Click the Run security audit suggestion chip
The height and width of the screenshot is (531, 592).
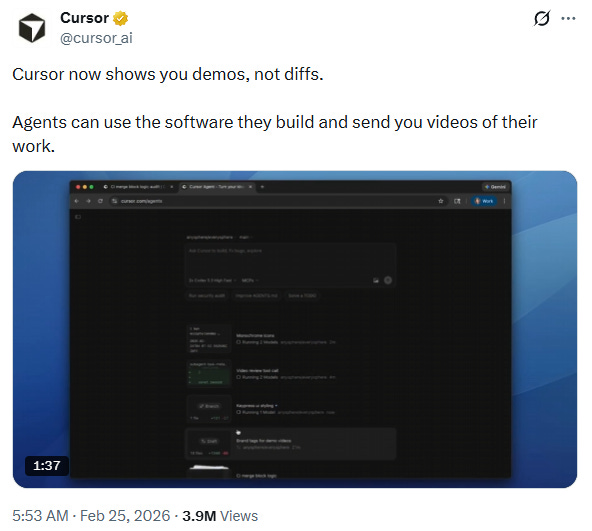pyautogui.click(x=207, y=296)
